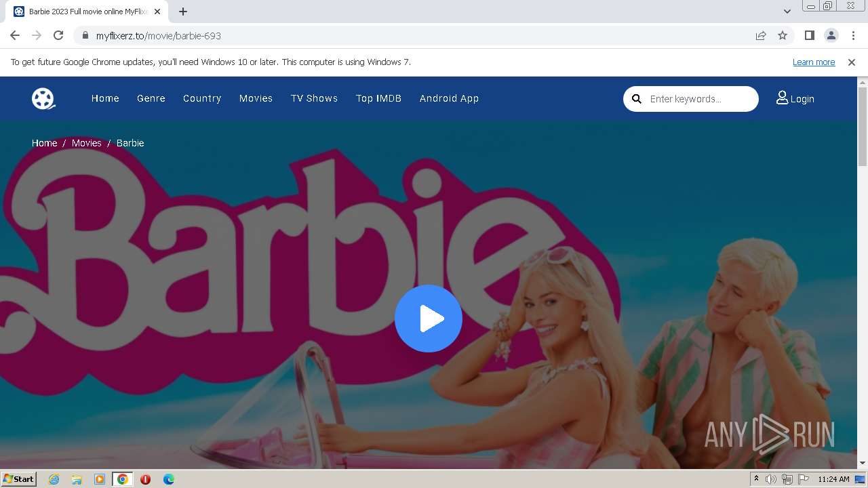Screen dimensions: 868x488
Task: Open the volume speaker tray icon
Action: coord(771,479)
